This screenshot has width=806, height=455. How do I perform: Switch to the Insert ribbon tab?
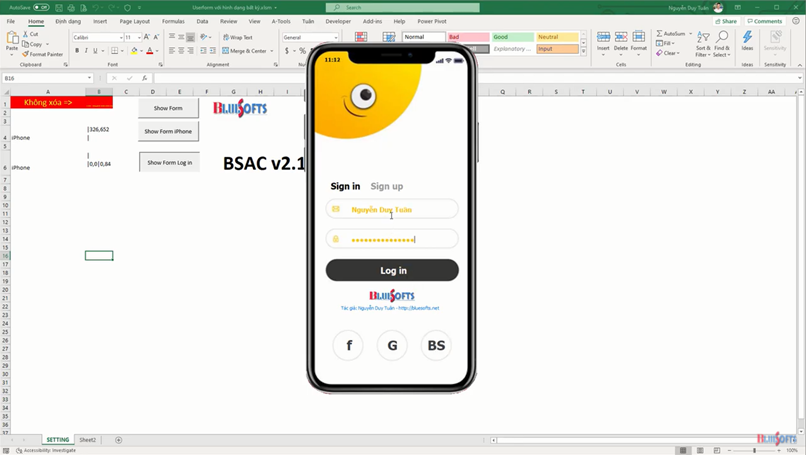100,22
